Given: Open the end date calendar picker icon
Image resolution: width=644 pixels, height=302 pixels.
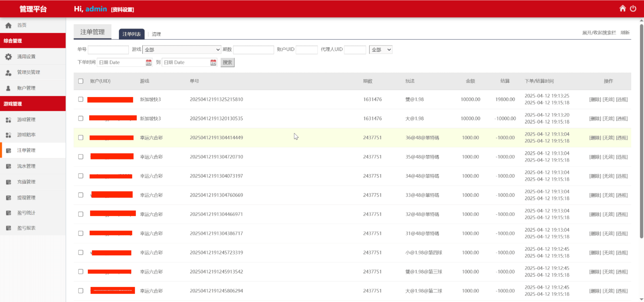Looking at the screenshot, I should 213,62.
